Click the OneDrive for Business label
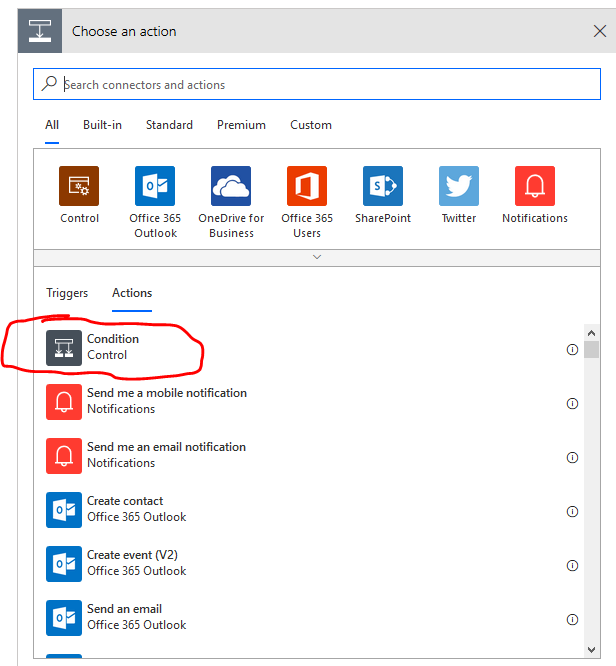The width and height of the screenshot is (616, 666). coord(231,226)
